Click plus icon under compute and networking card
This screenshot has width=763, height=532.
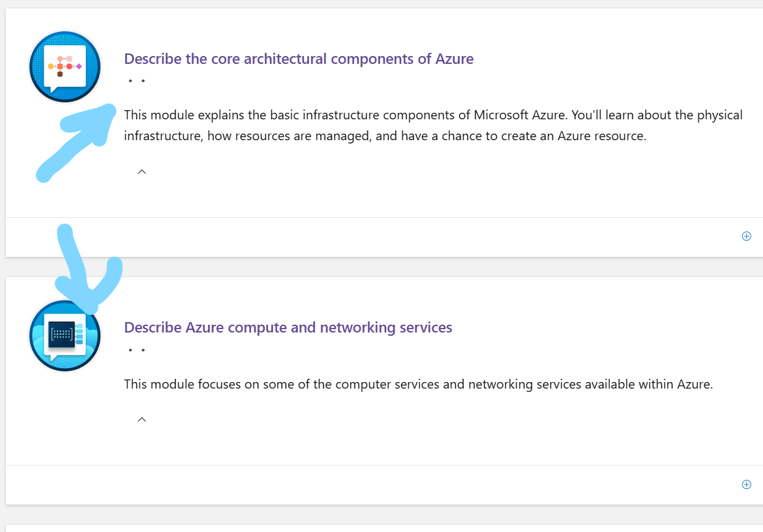[747, 484]
